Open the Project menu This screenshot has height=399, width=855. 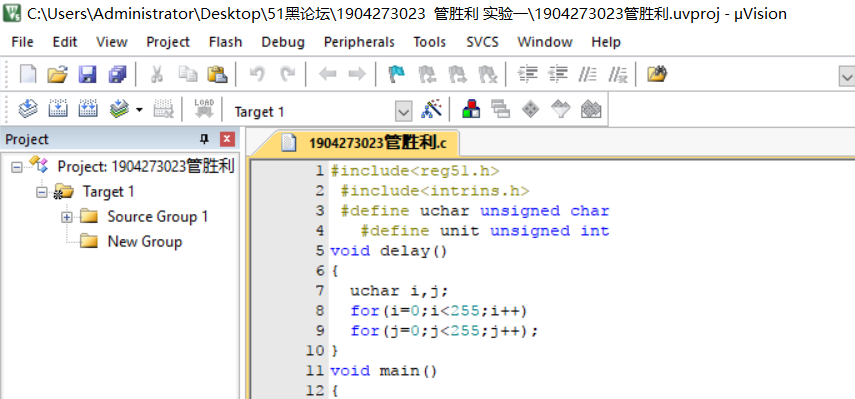click(168, 42)
